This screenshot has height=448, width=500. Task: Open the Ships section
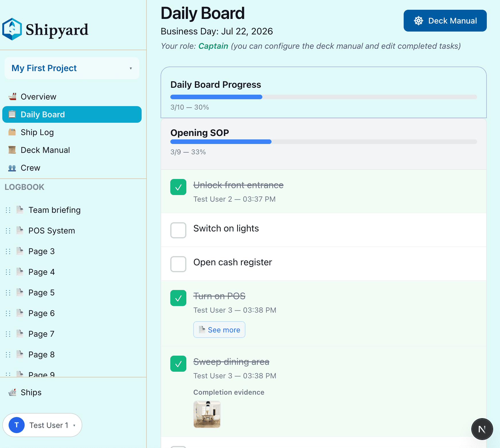coord(72,392)
